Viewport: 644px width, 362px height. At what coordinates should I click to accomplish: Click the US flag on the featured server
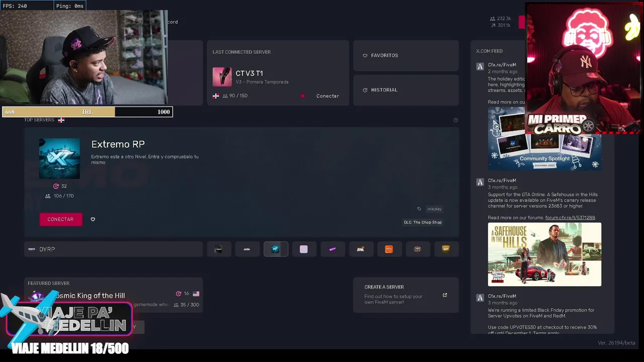coord(196,294)
